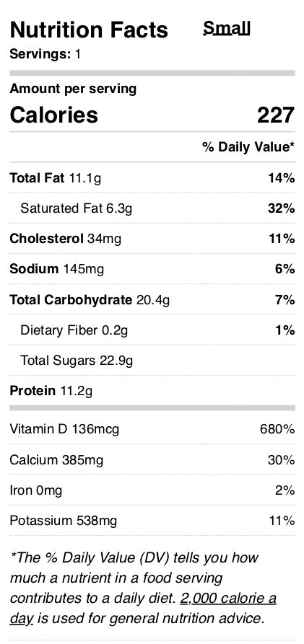
Task: Click the Total Sugars 22.9g entry
Action: (x=77, y=361)
